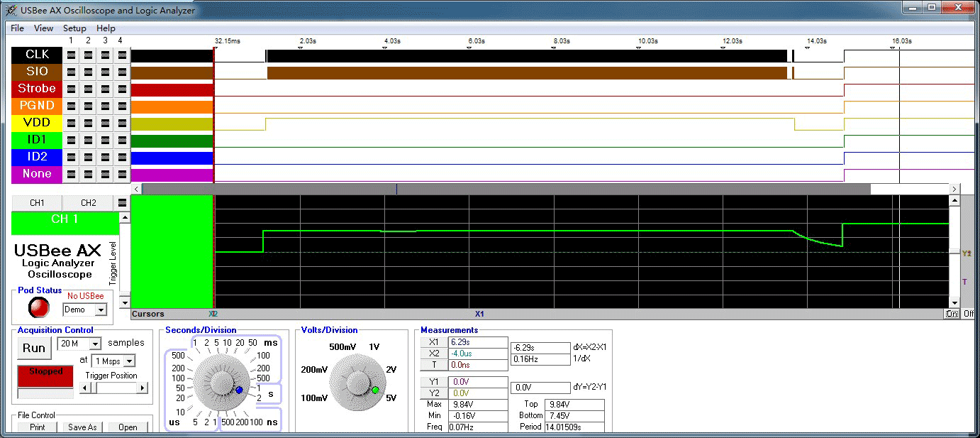Click the waveform horizontal scrollbar right arrow
The image size is (980, 438).
(x=955, y=189)
